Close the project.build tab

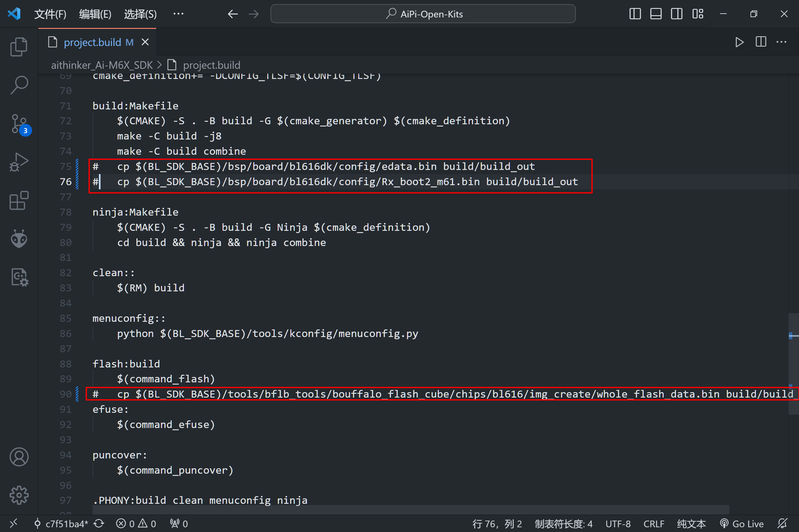pyautogui.click(x=145, y=42)
